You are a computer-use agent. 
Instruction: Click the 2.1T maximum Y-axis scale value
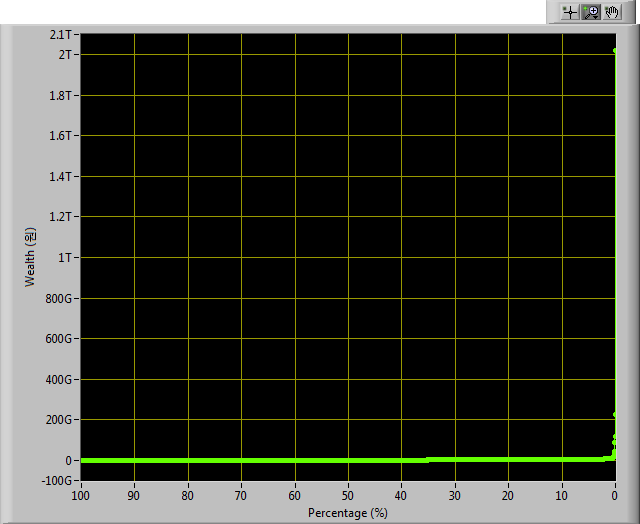point(60,35)
